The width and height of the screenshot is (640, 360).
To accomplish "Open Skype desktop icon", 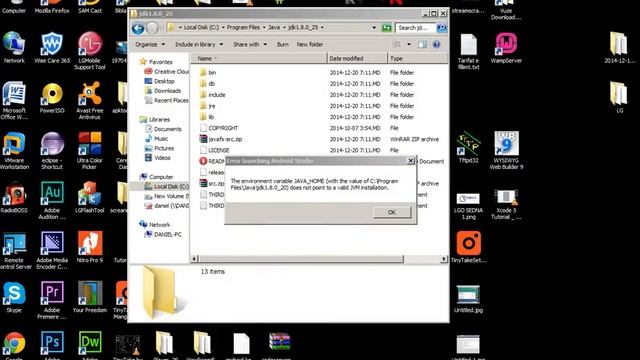I will point(14,297).
